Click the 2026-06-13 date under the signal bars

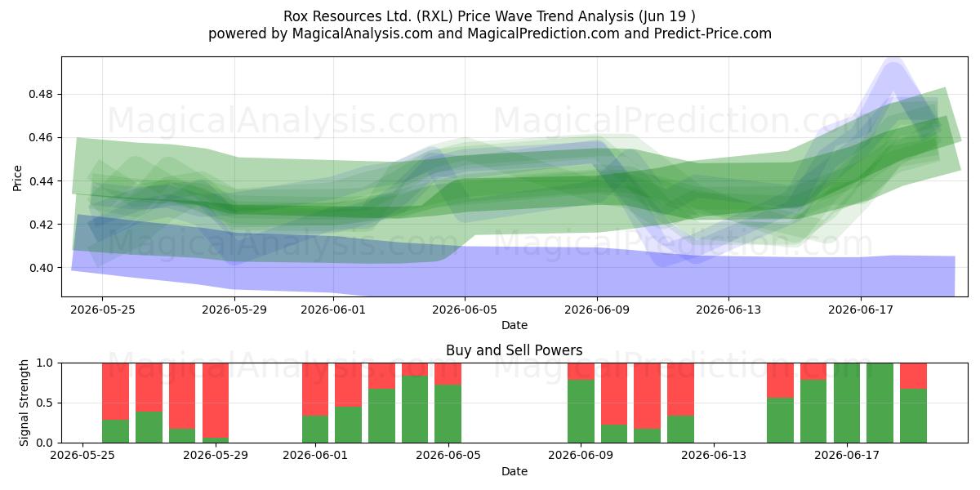714,456
